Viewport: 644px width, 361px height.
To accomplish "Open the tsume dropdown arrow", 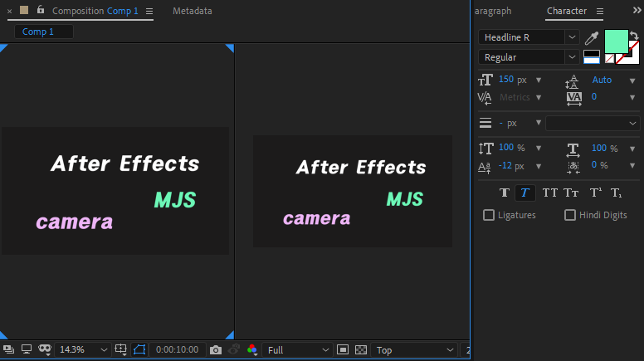I will pos(632,166).
